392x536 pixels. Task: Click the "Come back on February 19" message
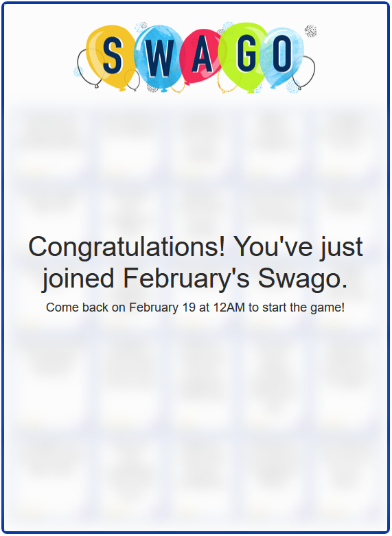coord(121,307)
